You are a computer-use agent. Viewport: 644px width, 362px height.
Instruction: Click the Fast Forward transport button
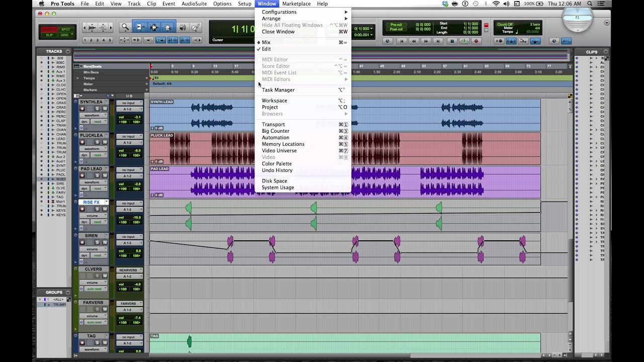(x=426, y=41)
